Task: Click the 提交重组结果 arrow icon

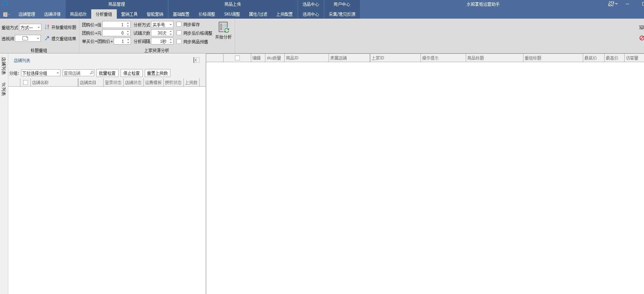Action: point(47,38)
